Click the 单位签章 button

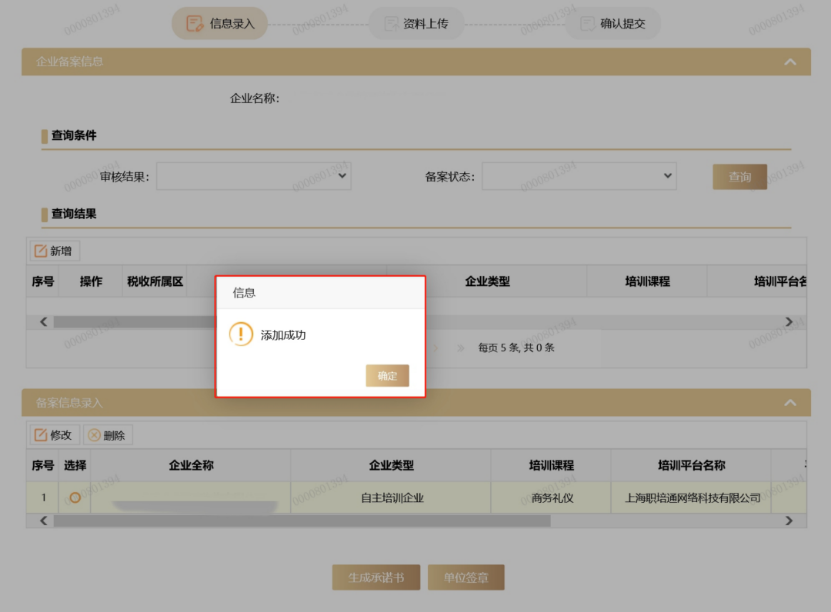(x=466, y=577)
